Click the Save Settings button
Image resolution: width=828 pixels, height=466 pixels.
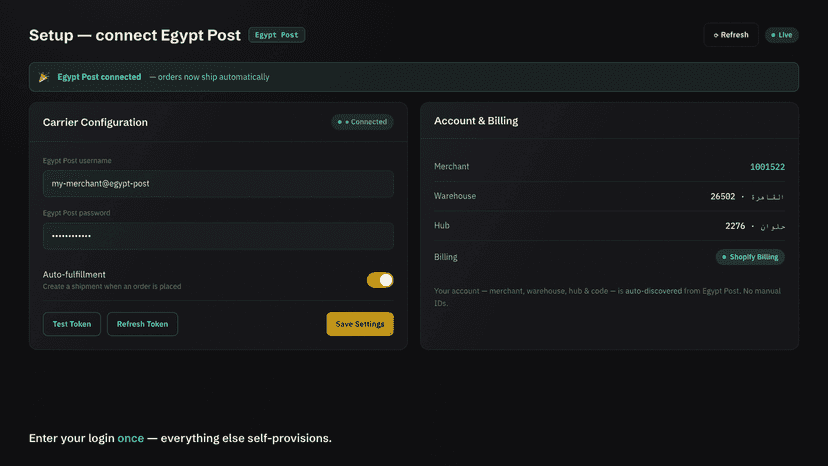point(360,324)
